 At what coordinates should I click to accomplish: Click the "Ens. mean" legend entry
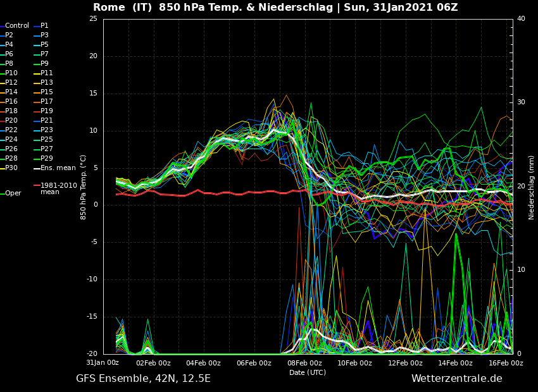point(58,168)
